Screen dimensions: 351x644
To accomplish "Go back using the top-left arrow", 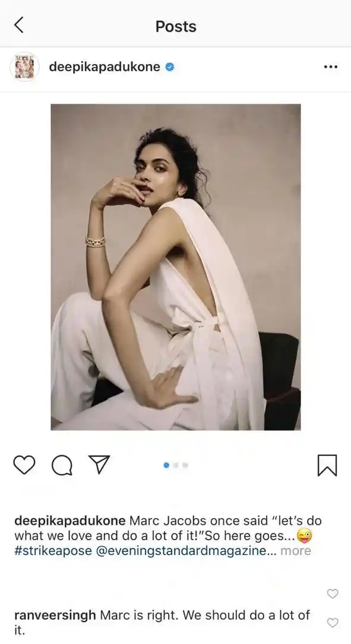I will click(19, 26).
